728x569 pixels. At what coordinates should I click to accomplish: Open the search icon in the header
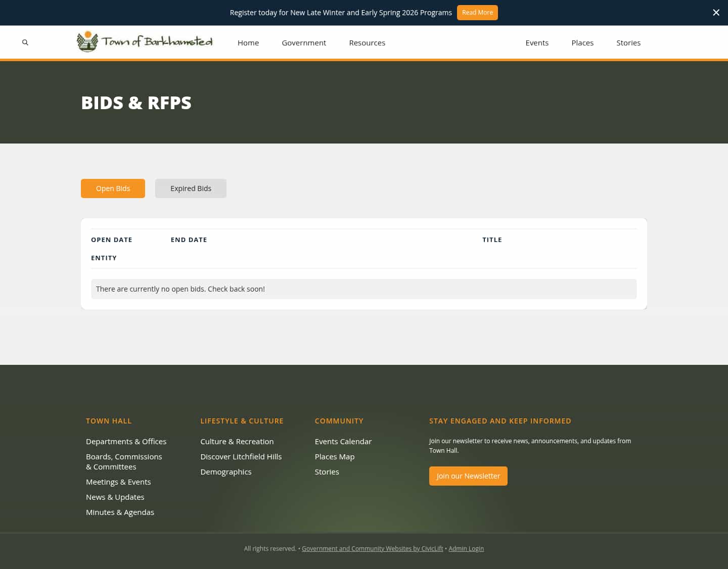click(25, 42)
